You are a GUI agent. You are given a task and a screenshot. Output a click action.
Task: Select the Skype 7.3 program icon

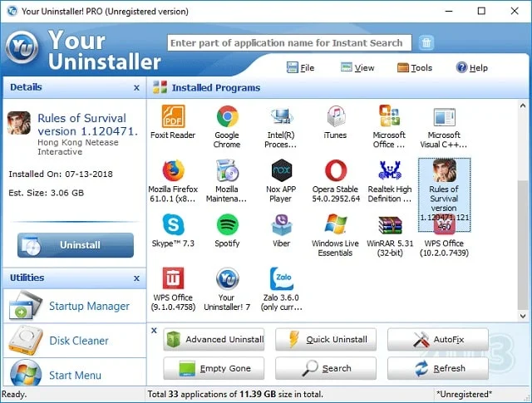coord(173,224)
